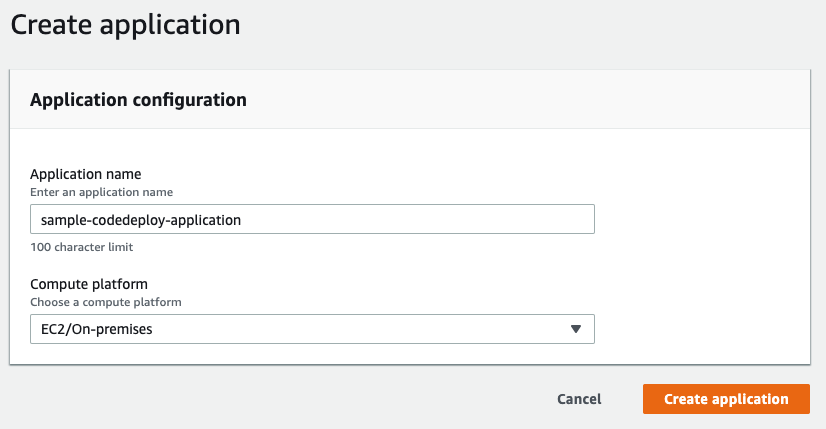Click blank panel area right of name field
This screenshot has width=826, height=429.
pos(700,219)
